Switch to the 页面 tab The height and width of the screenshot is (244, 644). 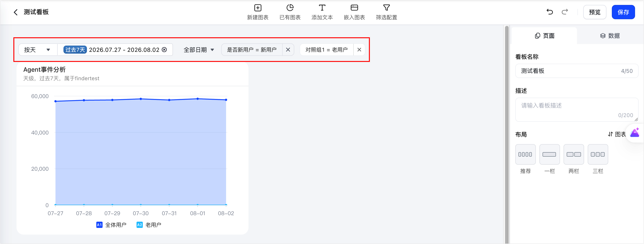coord(544,36)
